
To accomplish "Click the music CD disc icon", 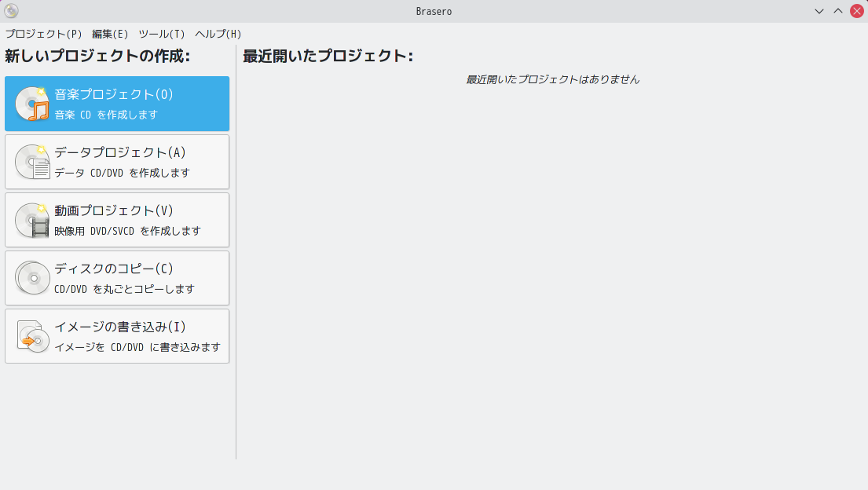I will [32, 104].
